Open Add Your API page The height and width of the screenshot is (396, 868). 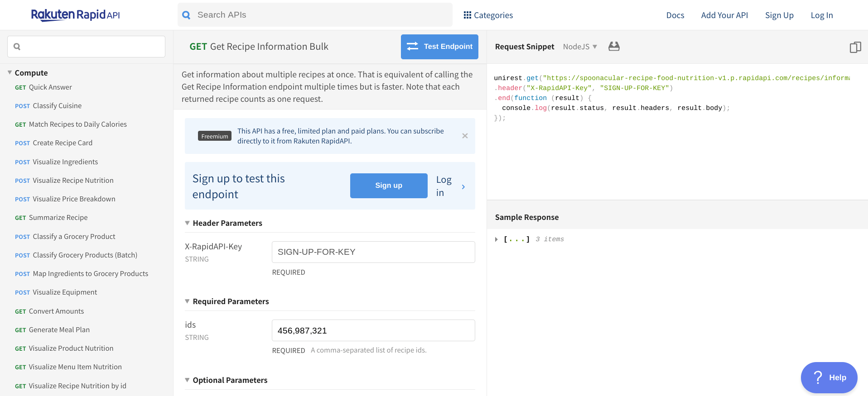click(x=724, y=15)
